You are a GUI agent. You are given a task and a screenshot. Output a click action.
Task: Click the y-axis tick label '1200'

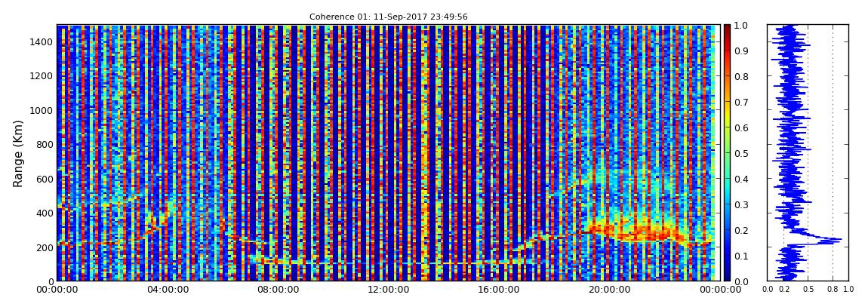tap(42, 76)
